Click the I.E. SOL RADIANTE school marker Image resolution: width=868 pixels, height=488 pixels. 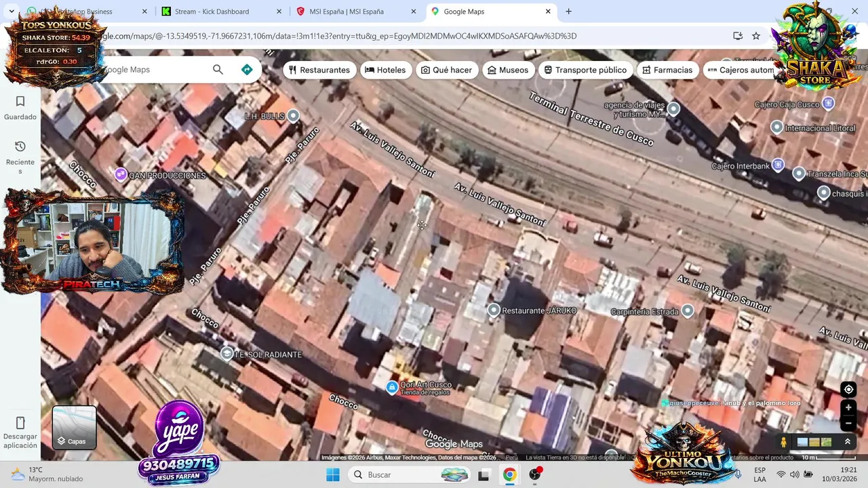point(227,354)
